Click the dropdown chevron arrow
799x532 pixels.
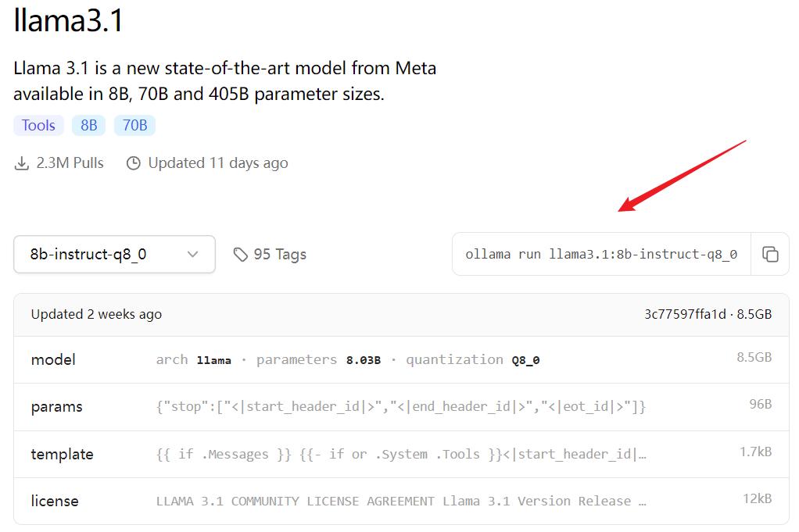(192, 255)
